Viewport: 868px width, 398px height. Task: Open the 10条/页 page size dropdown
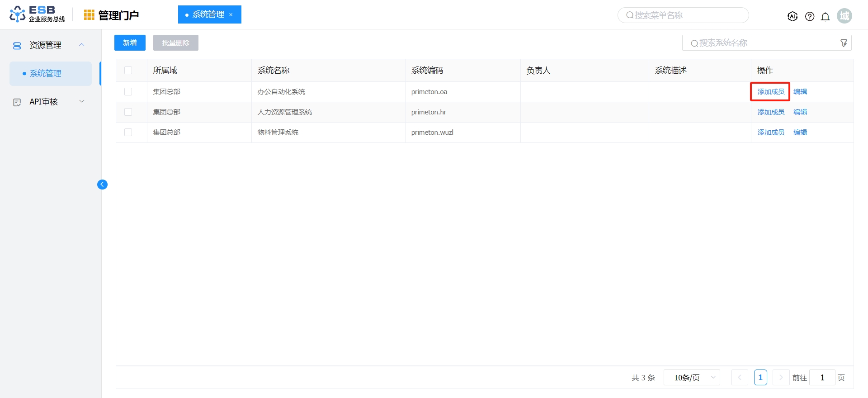[692, 378]
